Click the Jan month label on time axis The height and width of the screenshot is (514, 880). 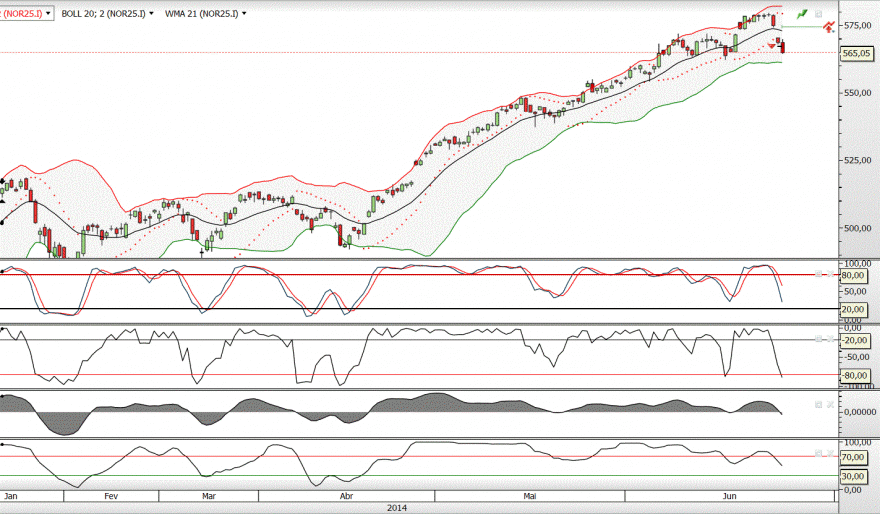point(11,496)
